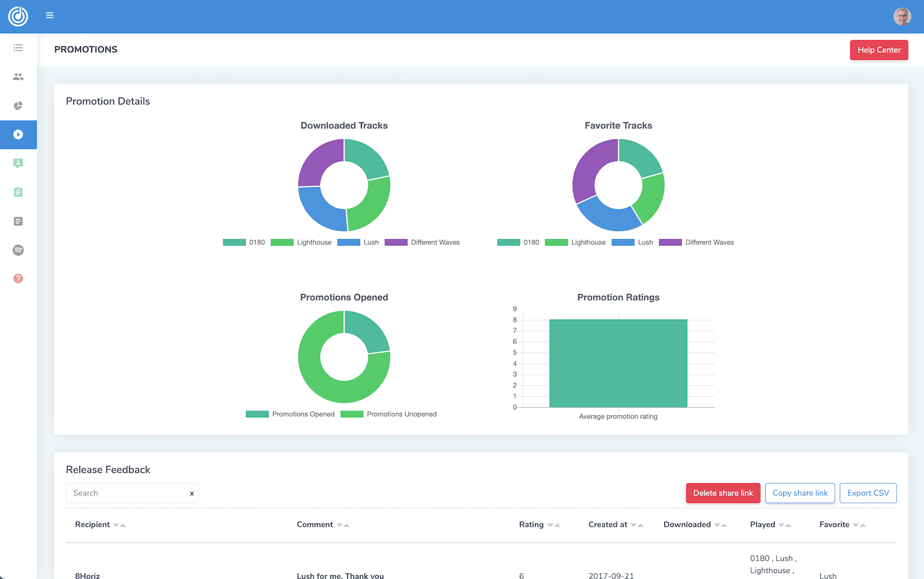Open the contacts people icon in the sidebar

(18, 77)
